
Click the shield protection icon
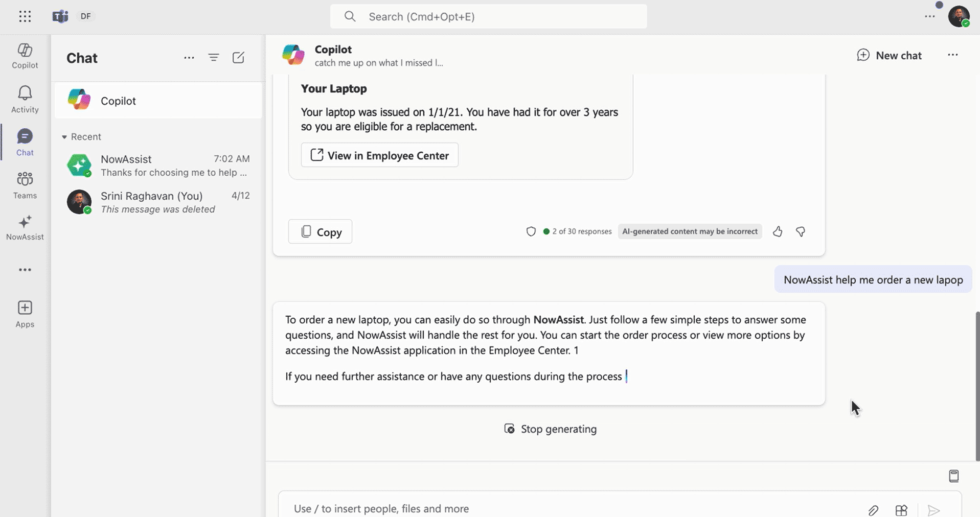(x=531, y=231)
